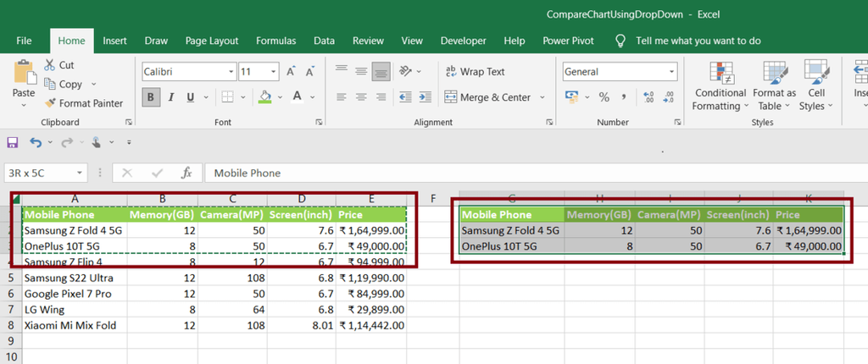The width and height of the screenshot is (868, 364).
Task: Redo the last action
Action: [x=67, y=143]
